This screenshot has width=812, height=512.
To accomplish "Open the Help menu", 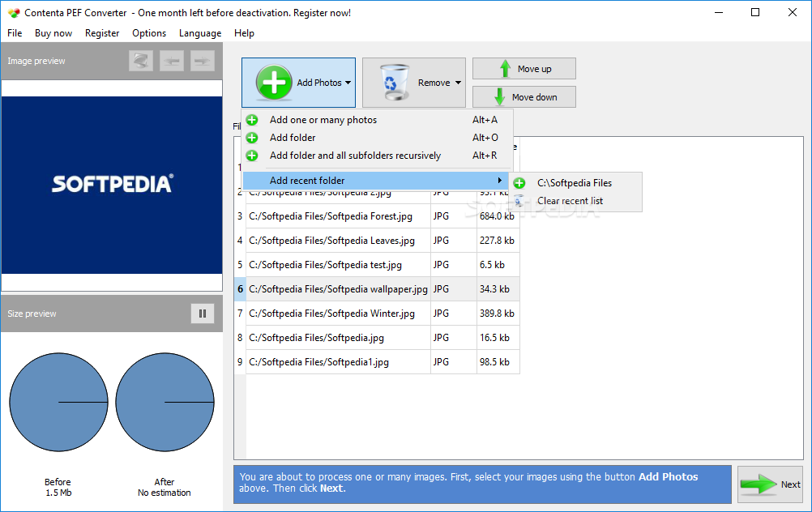I will tap(244, 33).
